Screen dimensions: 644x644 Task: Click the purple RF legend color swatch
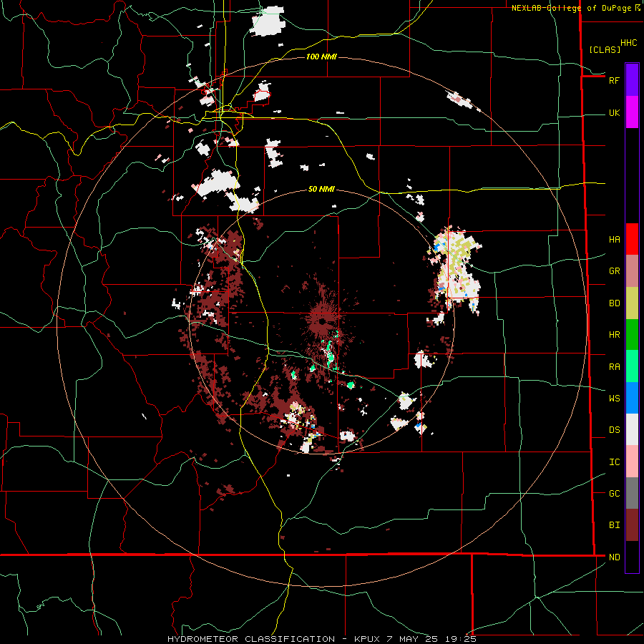pos(632,80)
